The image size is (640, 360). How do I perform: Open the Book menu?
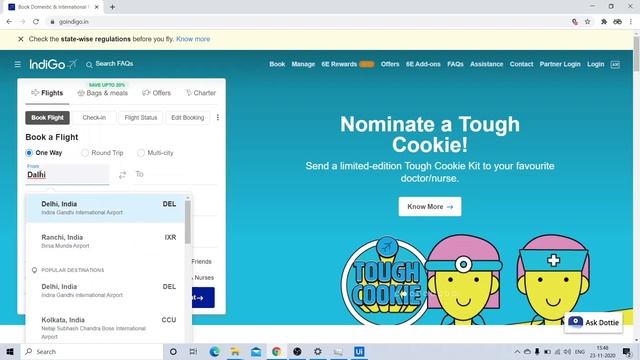(277, 64)
